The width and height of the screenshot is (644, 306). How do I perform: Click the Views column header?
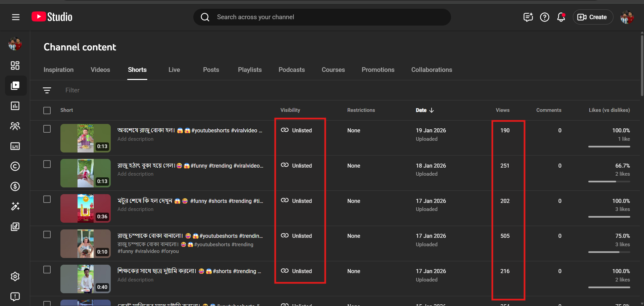[x=502, y=110]
